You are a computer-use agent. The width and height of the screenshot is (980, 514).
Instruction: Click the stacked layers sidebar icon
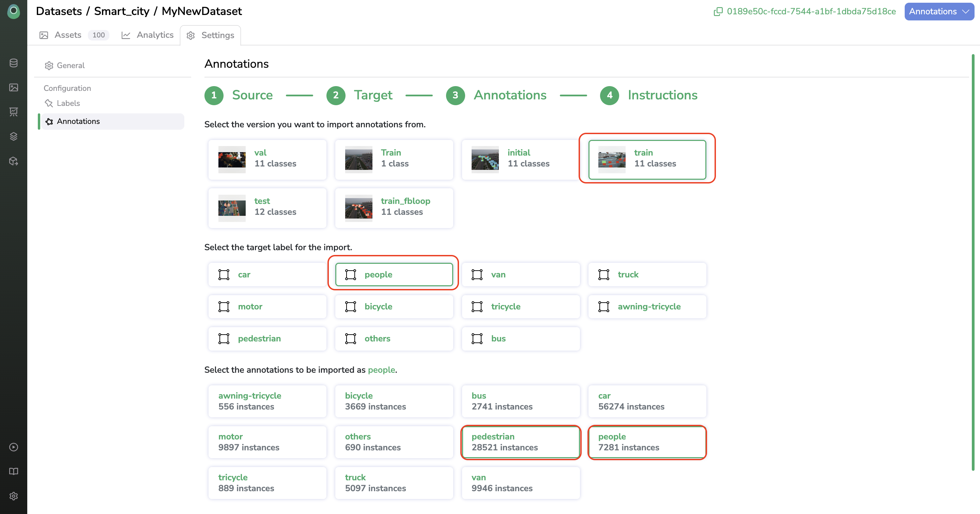[14, 136]
